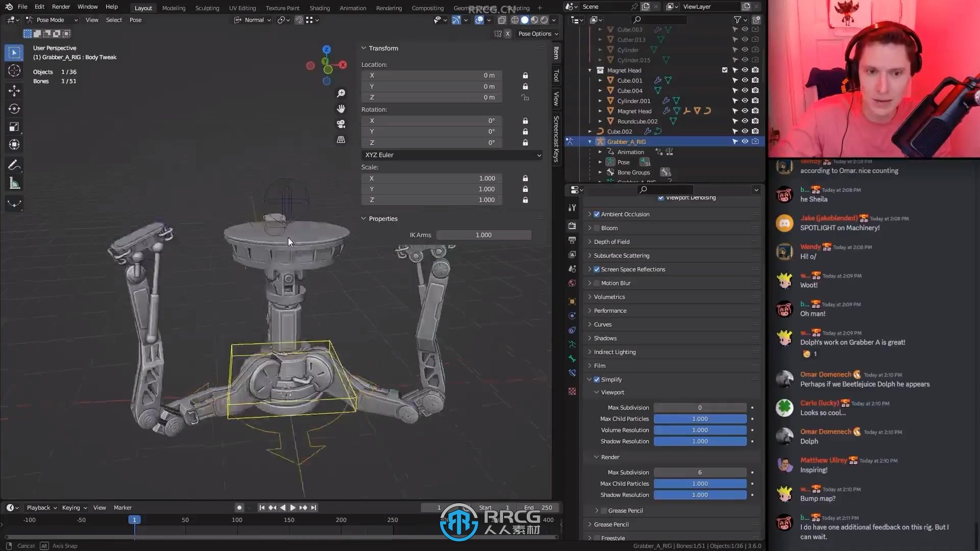Switch to the Shading workspace tab
The width and height of the screenshot is (980, 551).
pyautogui.click(x=320, y=8)
